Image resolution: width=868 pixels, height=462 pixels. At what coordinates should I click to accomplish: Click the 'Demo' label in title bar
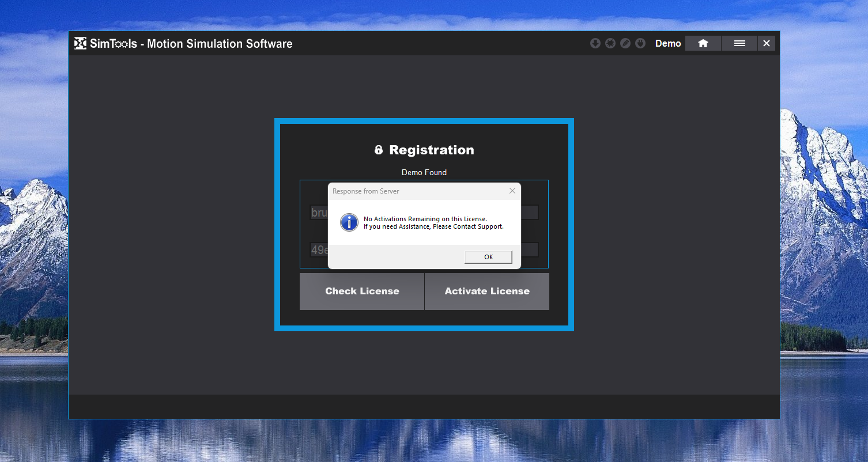[x=668, y=43]
